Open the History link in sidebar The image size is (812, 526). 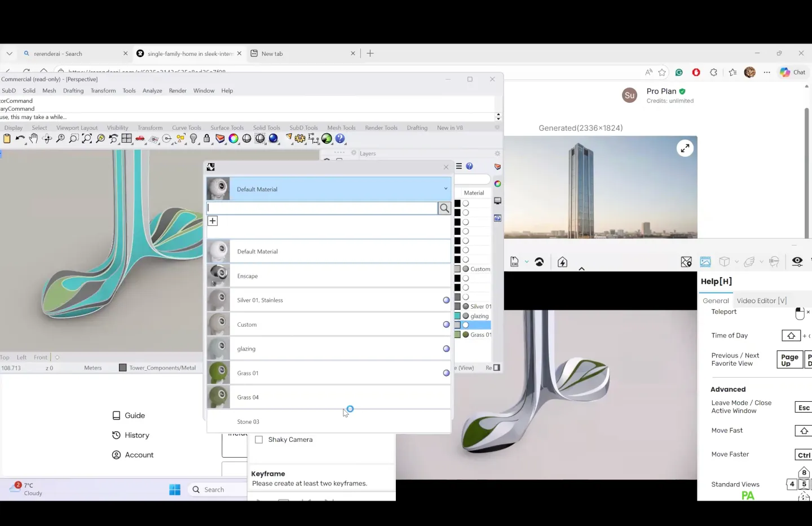point(136,435)
